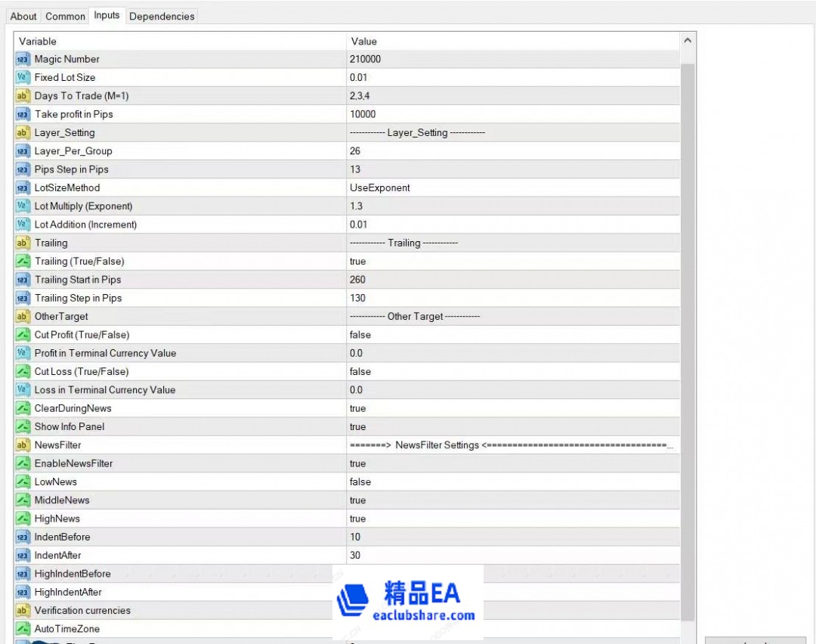Switch to the Common tab

65,16
